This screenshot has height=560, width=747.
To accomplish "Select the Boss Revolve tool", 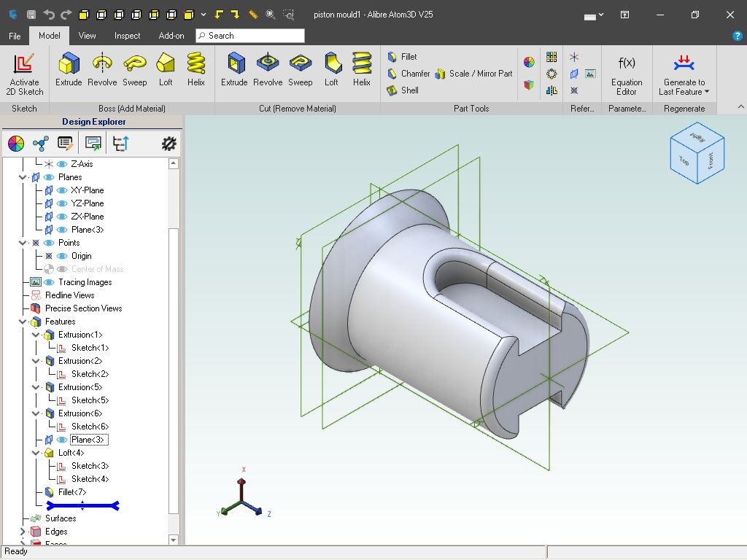I will [x=102, y=69].
